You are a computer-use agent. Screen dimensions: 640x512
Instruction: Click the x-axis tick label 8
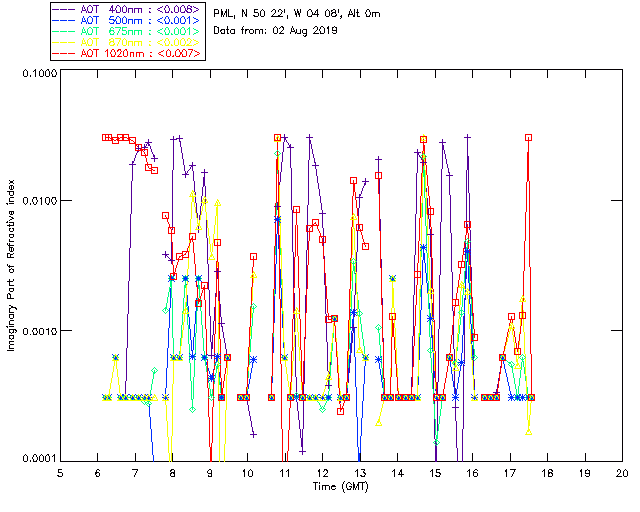[x=173, y=473]
